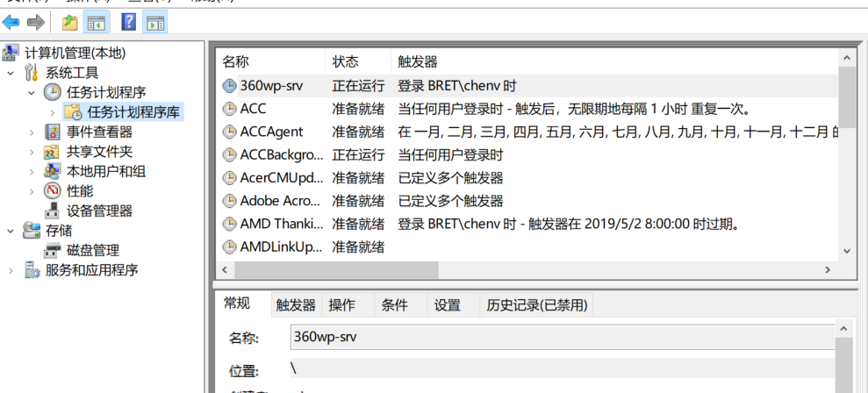This screenshot has height=393, width=868.
Task: Click the Forward arrow in toolbar
Action: point(35,22)
